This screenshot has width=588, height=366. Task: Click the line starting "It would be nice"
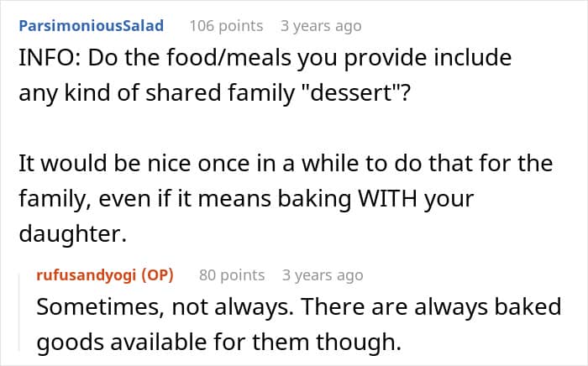[286, 164]
